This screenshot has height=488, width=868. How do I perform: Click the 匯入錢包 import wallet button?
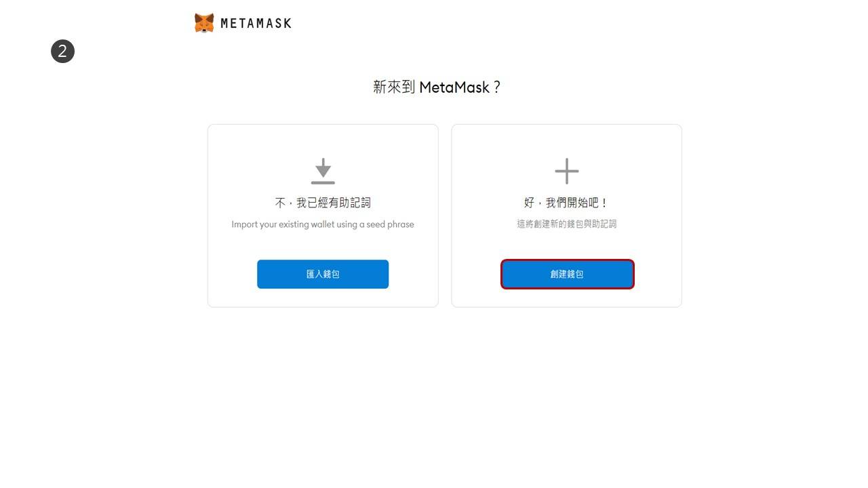click(323, 274)
